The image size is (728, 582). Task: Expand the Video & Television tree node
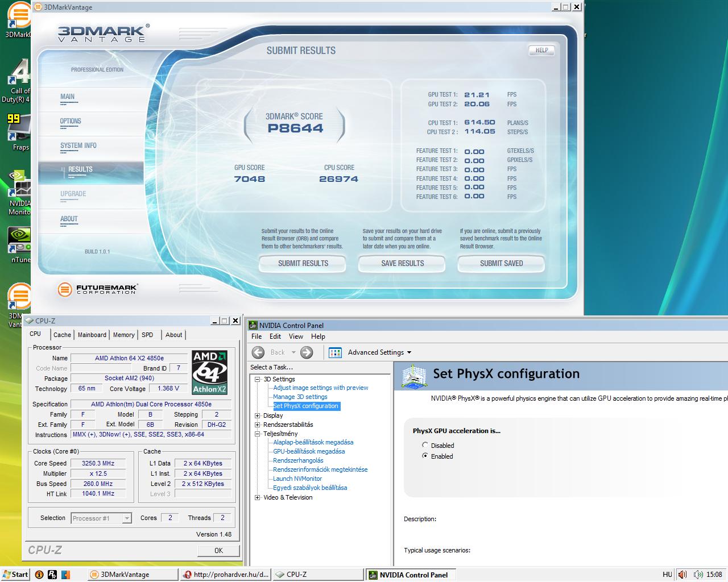pos(258,497)
